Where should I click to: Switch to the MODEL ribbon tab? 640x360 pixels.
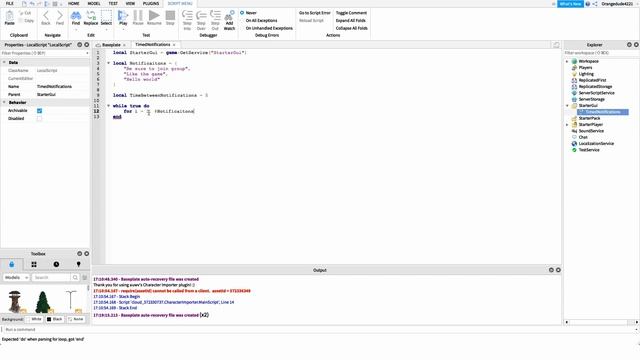point(94,3)
